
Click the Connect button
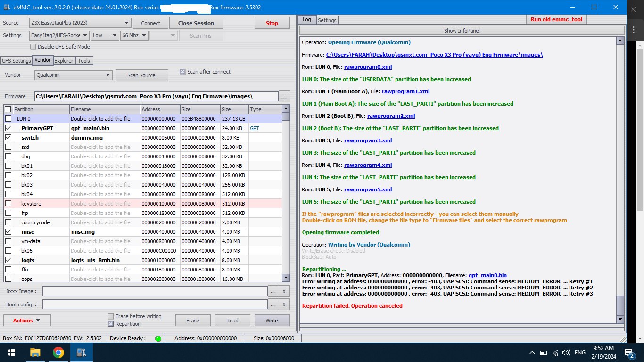(x=150, y=23)
